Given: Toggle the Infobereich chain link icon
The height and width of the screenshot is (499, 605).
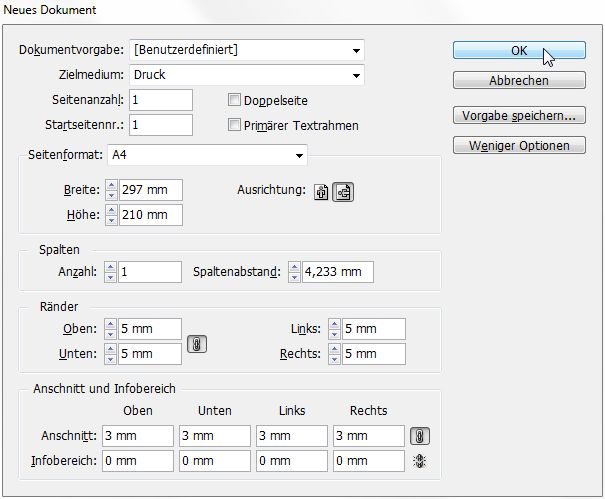Looking at the screenshot, I should pos(420,461).
